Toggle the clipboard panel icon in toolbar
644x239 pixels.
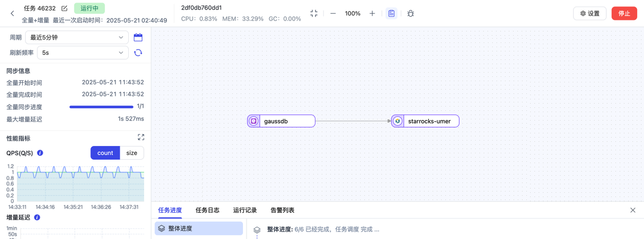(391, 14)
